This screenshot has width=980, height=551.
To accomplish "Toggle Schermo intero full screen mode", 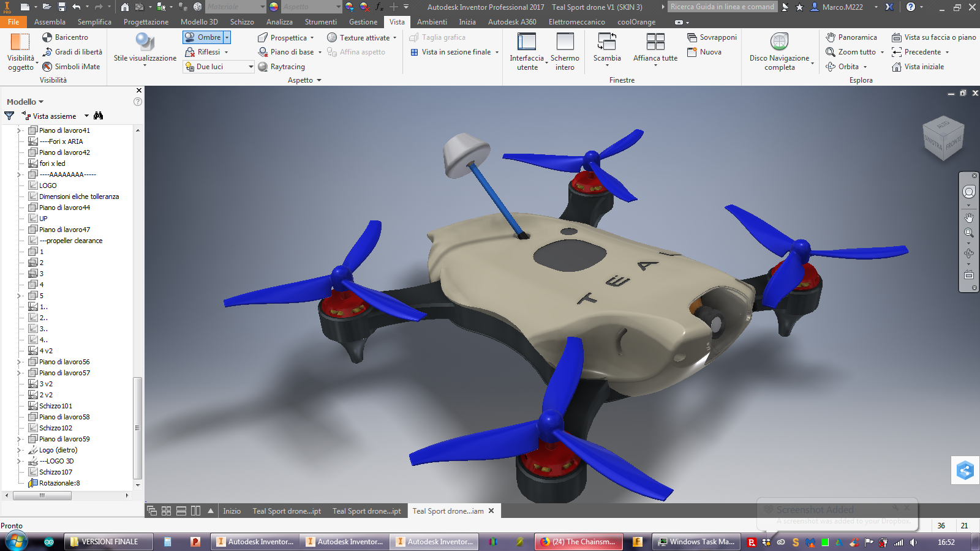I will coord(565,52).
